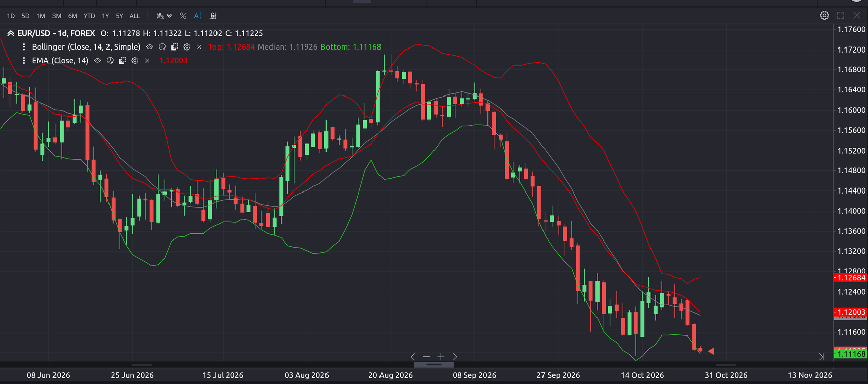This screenshot has width=868, height=384.
Task: Click the EUR/USD - 1d, FOREX title
Action: pos(56,33)
